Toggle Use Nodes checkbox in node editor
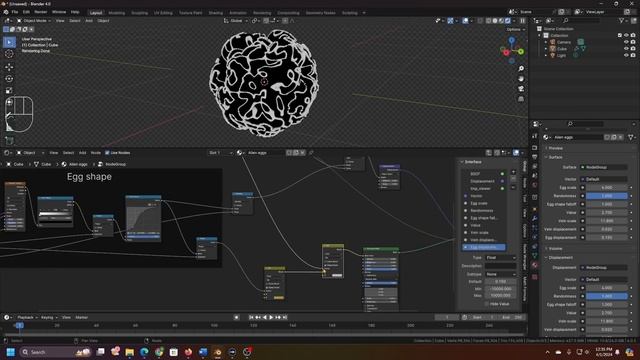Image resolution: width=640 pixels, height=360 pixels. coord(107,153)
